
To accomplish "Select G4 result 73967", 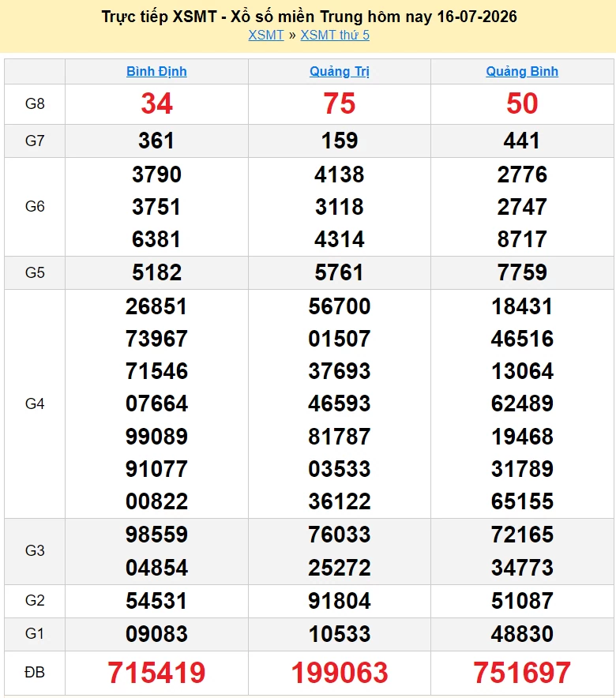I will 156,339.
